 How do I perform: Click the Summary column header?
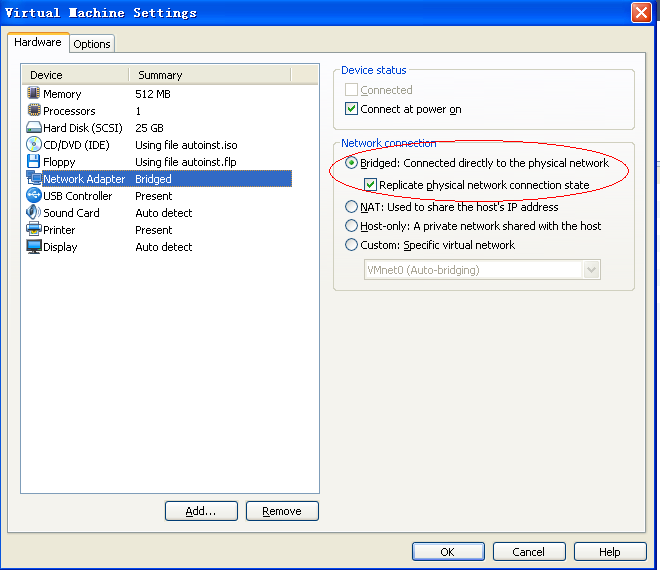pyautogui.click(x=210, y=75)
